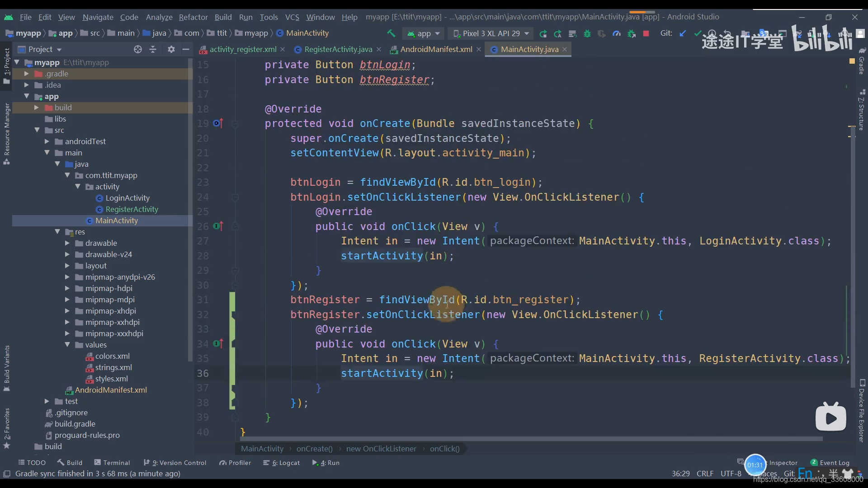
Task: Hide the Project panel with minus icon
Action: click(x=185, y=49)
